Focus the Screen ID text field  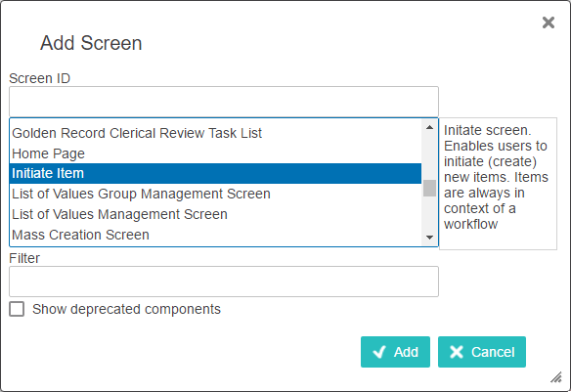pos(224,102)
